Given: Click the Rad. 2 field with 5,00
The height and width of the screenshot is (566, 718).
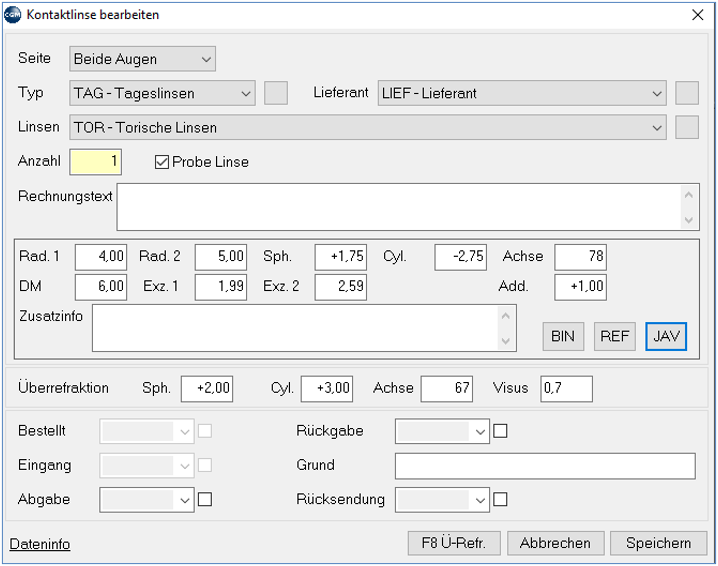Looking at the screenshot, I should pos(221,256).
